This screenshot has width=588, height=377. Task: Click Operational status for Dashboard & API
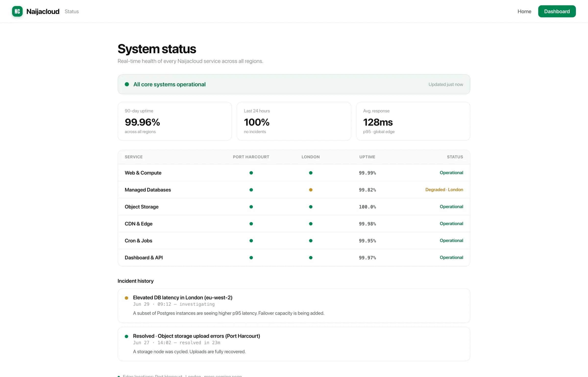coord(451,257)
